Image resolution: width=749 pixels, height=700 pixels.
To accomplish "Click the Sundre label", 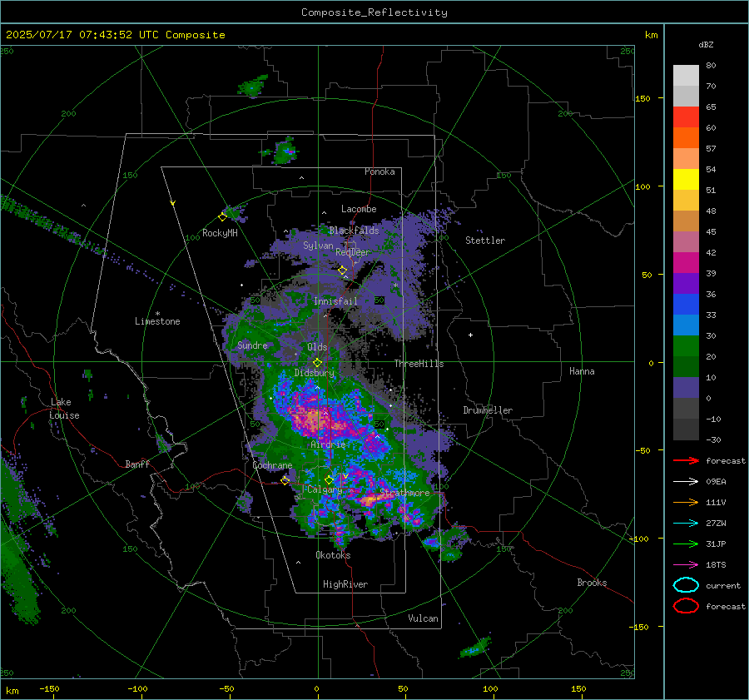I will click(252, 345).
